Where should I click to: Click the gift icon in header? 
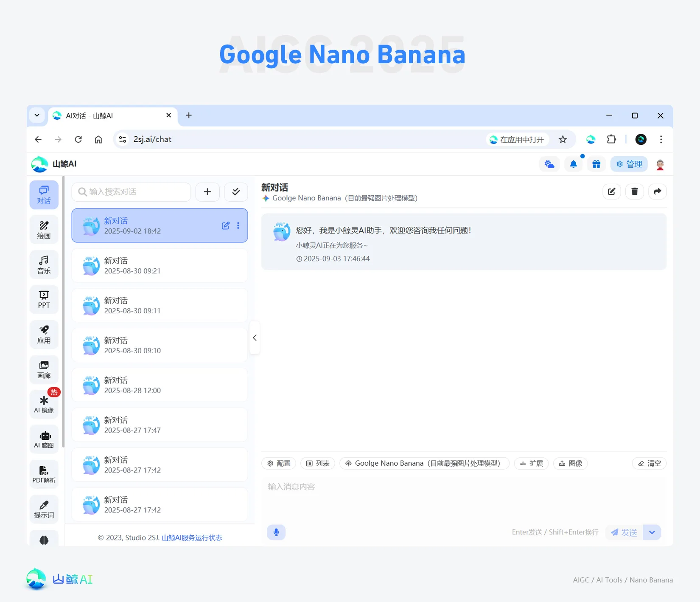point(596,164)
